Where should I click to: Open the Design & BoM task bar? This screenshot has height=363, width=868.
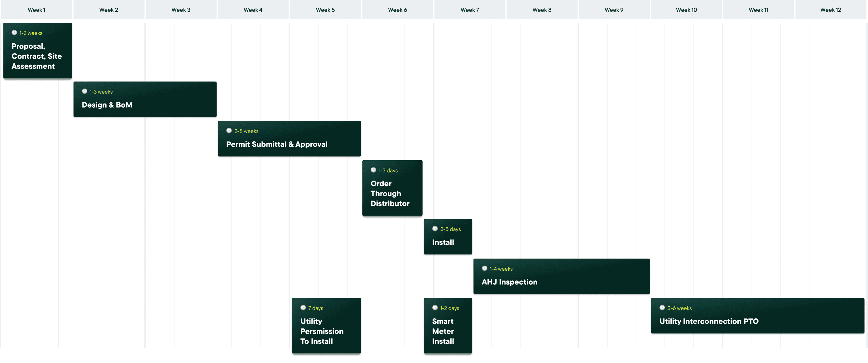[x=145, y=99]
